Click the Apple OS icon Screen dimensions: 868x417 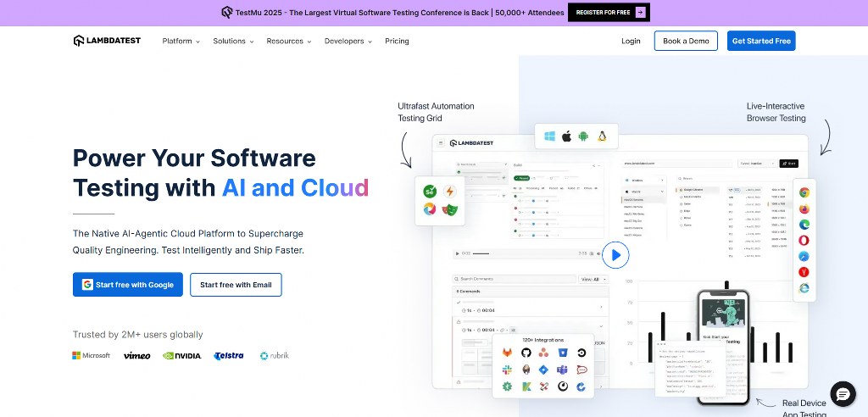566,136
